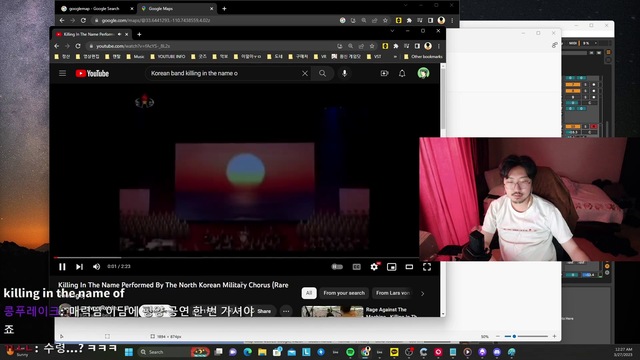Image resolution: width=640 pixels, height=360 pixels.
Task: Clear the YouTube search query
Action: tap(305, 73)
